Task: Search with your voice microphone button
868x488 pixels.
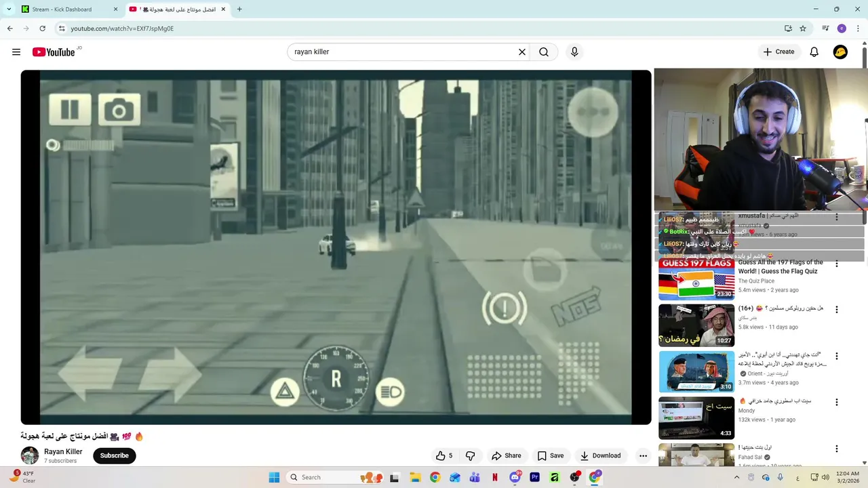Action: point(574,52)
